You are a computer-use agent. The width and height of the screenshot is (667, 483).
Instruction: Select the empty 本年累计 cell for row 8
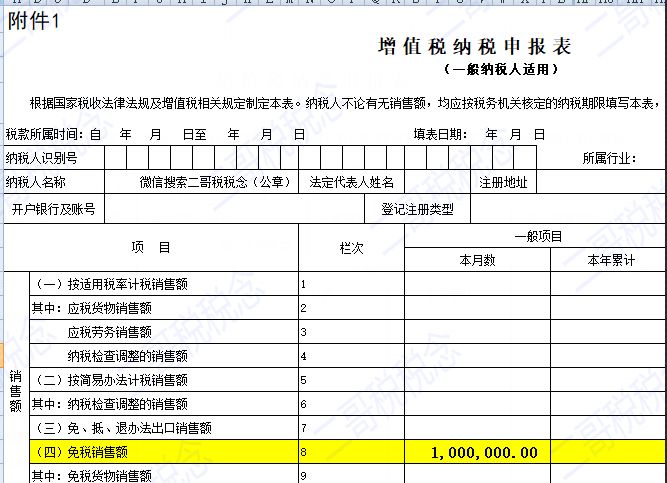(x=608, y=452)
